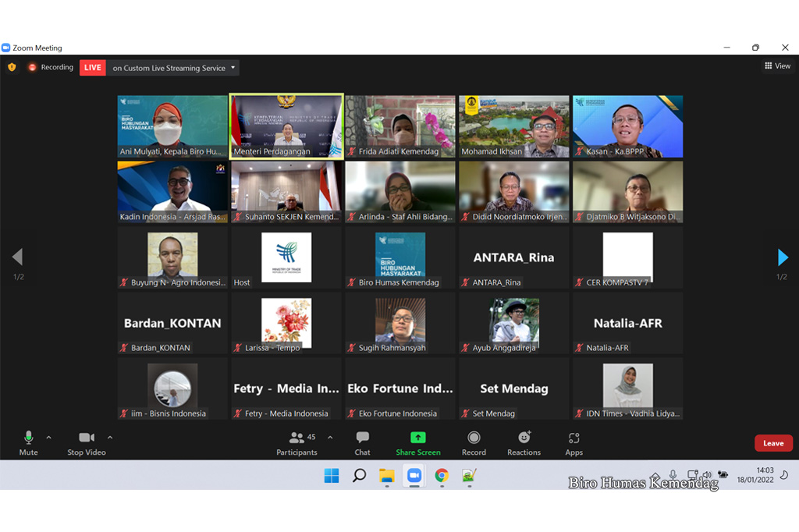The height and width of the screenshot is (532, 799).
Task: Open File Explorer from the taskbar
Action: [x=386, y=475]
